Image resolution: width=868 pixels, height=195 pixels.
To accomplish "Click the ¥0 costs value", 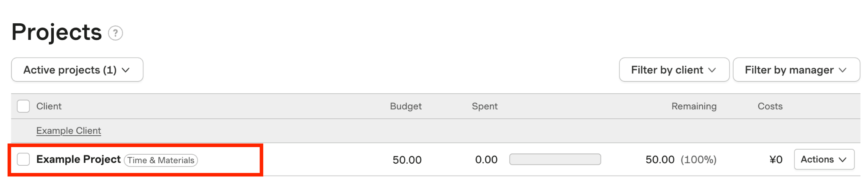I will [776, 160].
